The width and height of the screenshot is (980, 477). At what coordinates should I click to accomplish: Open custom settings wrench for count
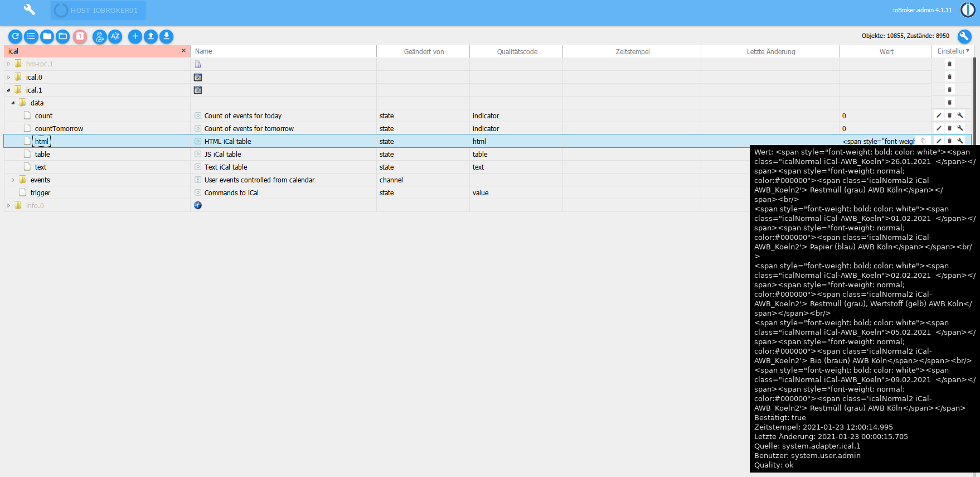tap(960, 115)
